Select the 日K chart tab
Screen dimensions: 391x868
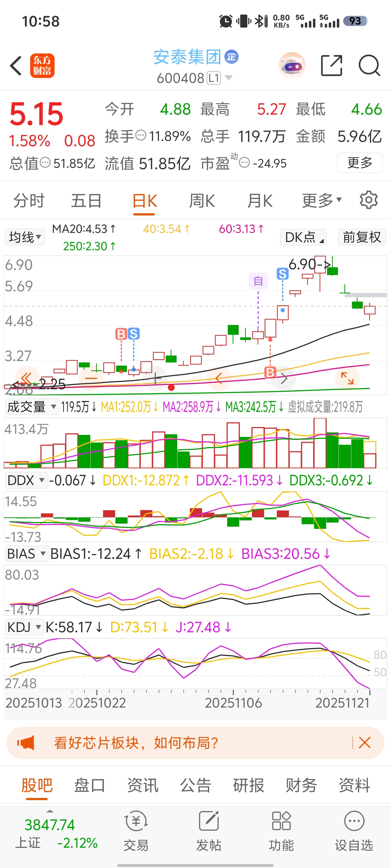tap(144, 201)
